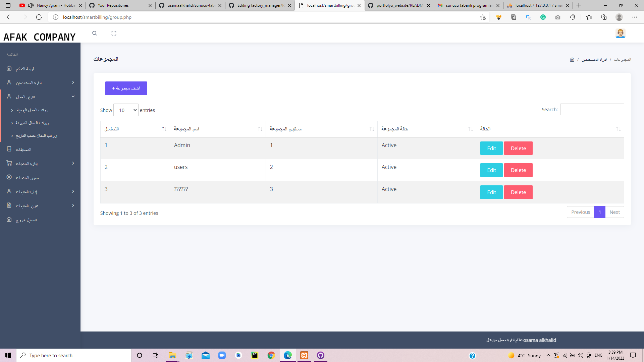The width and height of the screenshot is (644, 362).
Task: Click the home icon in breadcrumb
Action: (572, 60)
